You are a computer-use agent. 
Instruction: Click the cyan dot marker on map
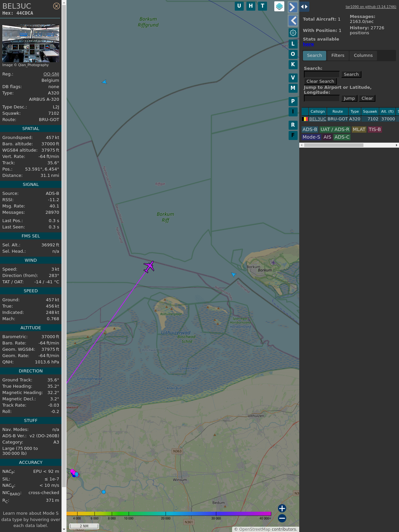(104, 492)
